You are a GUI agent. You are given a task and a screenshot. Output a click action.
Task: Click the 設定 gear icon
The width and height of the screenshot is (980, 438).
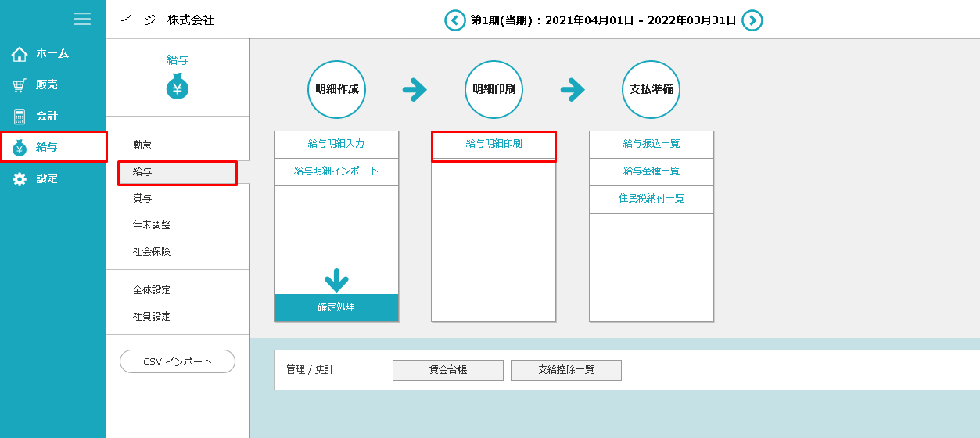(x=20, y=179)
